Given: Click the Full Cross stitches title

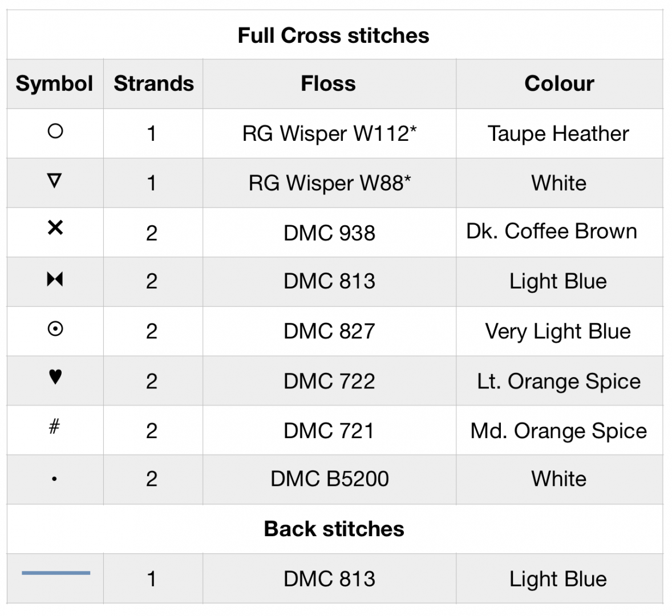Looking at the screenshot, I should point(334,35).
